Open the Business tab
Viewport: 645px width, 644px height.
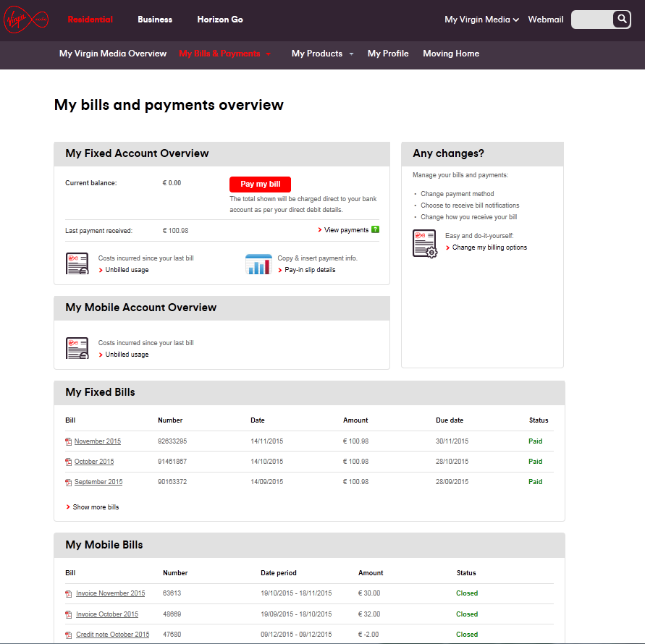pos(155,20)
